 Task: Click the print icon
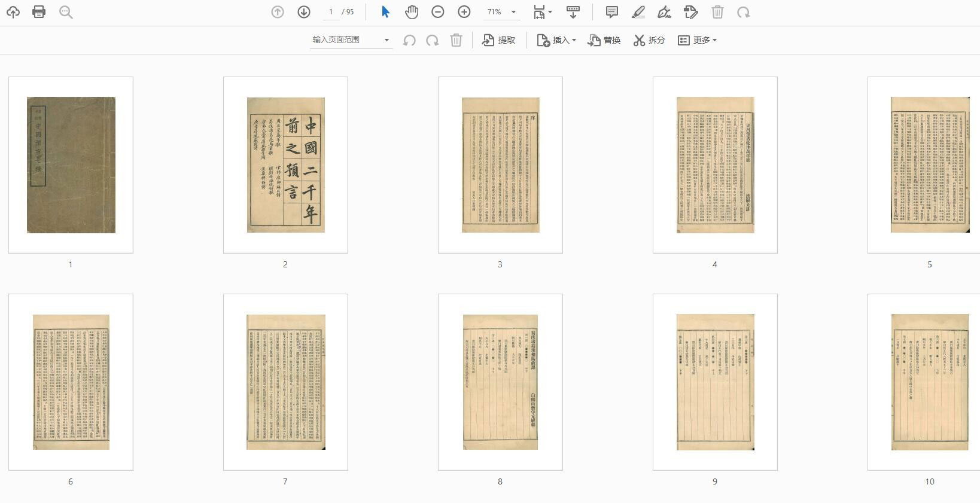[39, 12]
